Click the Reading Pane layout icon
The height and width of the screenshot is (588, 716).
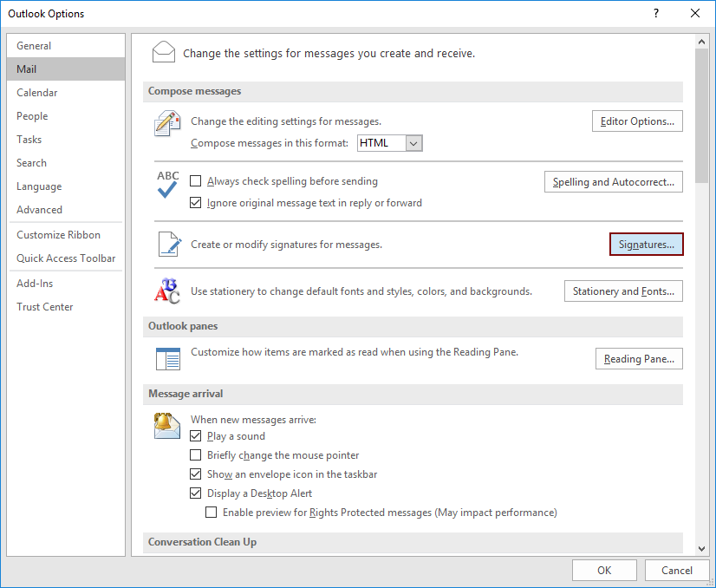(166, 358)
